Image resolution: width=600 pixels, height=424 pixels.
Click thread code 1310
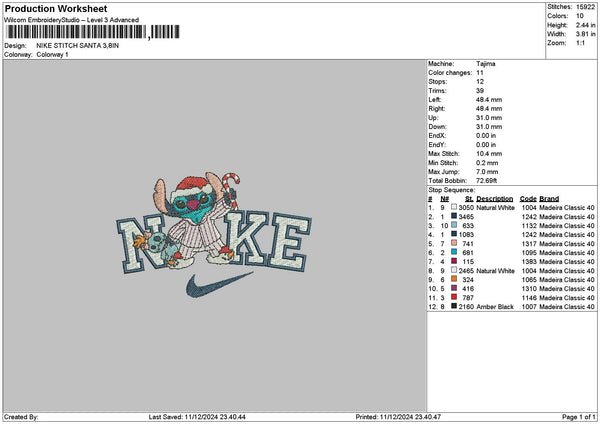(529, 289)
